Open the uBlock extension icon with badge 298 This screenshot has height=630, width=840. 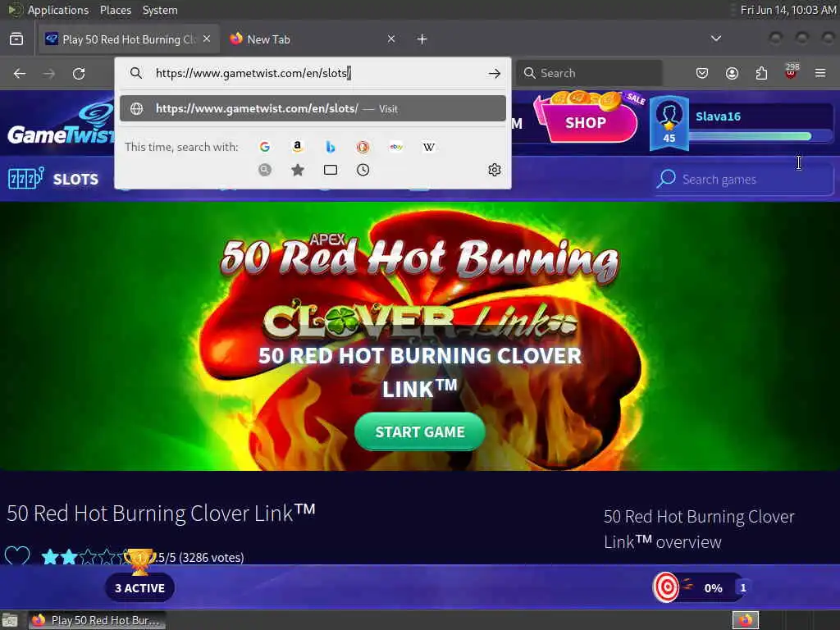click(x=791, y=72)
